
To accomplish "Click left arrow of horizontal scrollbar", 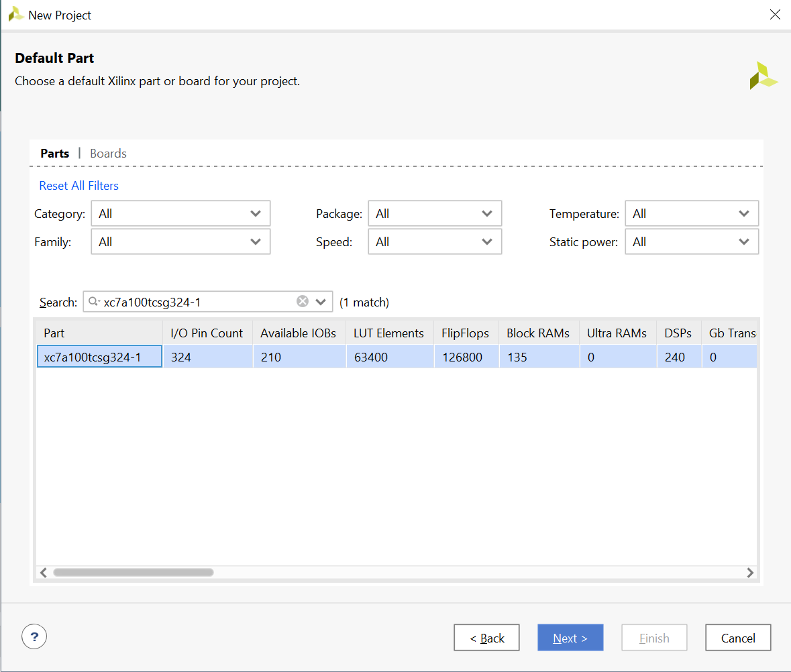I will (x=44, y=573).
